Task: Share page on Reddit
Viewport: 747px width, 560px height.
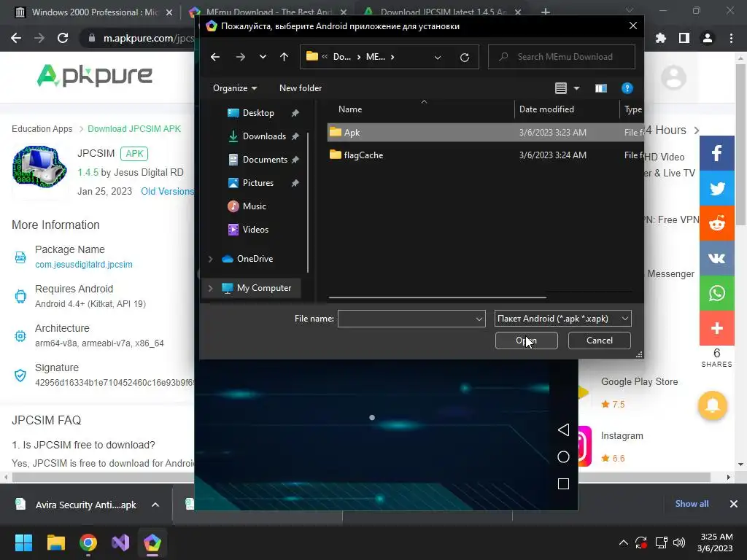Action: (x=716, y=223)
